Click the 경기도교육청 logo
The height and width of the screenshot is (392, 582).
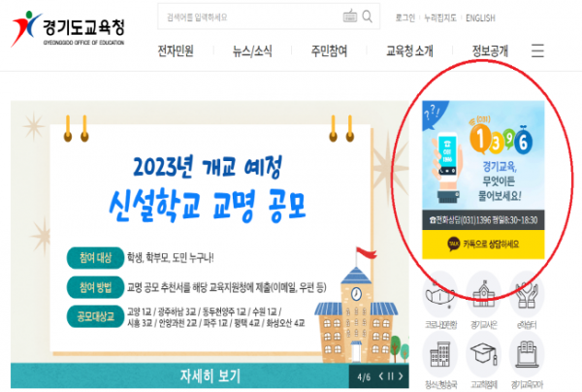pos(68,29)
